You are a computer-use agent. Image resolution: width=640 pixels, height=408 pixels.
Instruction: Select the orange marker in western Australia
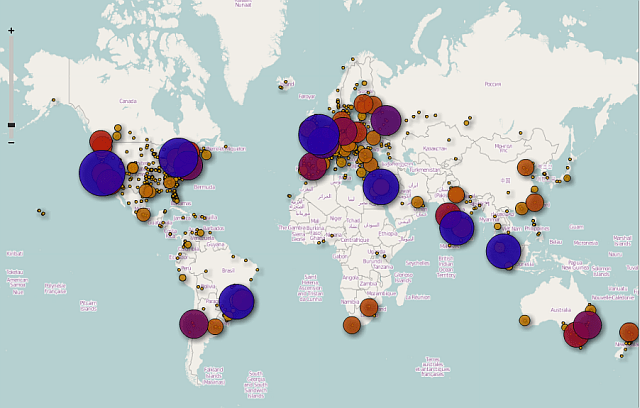pos(525,321)
